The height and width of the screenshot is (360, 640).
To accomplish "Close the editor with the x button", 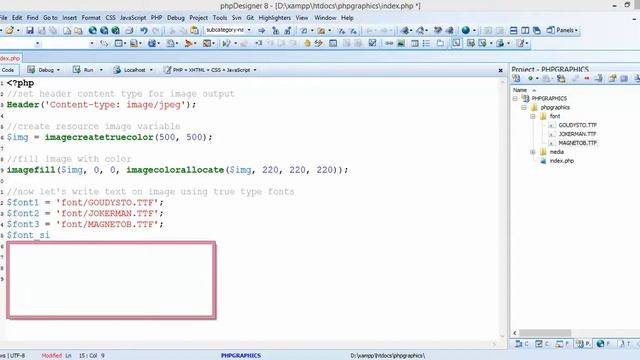I will (500, 71).
